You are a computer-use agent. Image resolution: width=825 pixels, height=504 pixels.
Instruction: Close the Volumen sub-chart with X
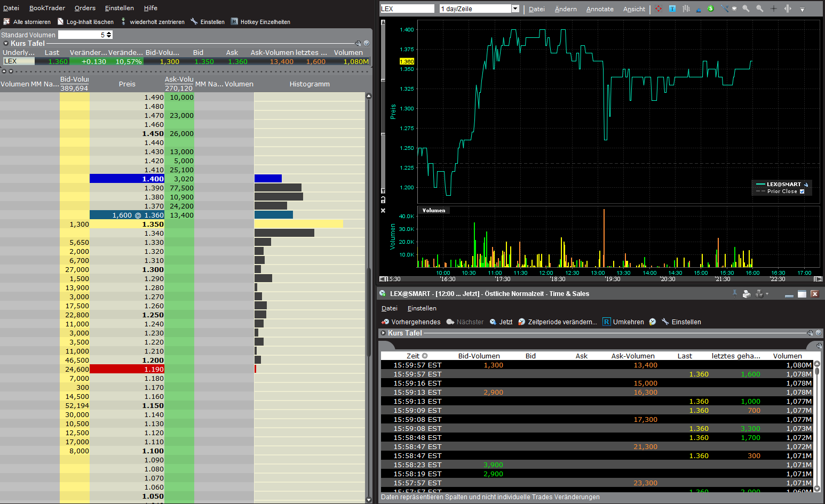[383, 211]
